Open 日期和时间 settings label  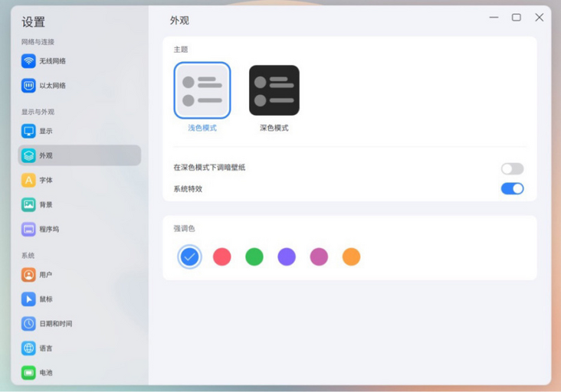coord(56,324)
